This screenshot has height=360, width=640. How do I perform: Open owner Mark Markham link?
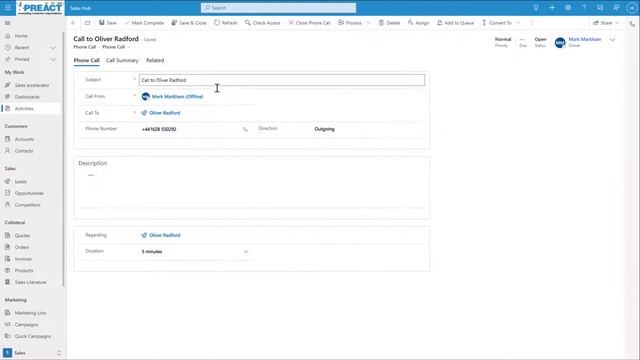pos(584,39)
